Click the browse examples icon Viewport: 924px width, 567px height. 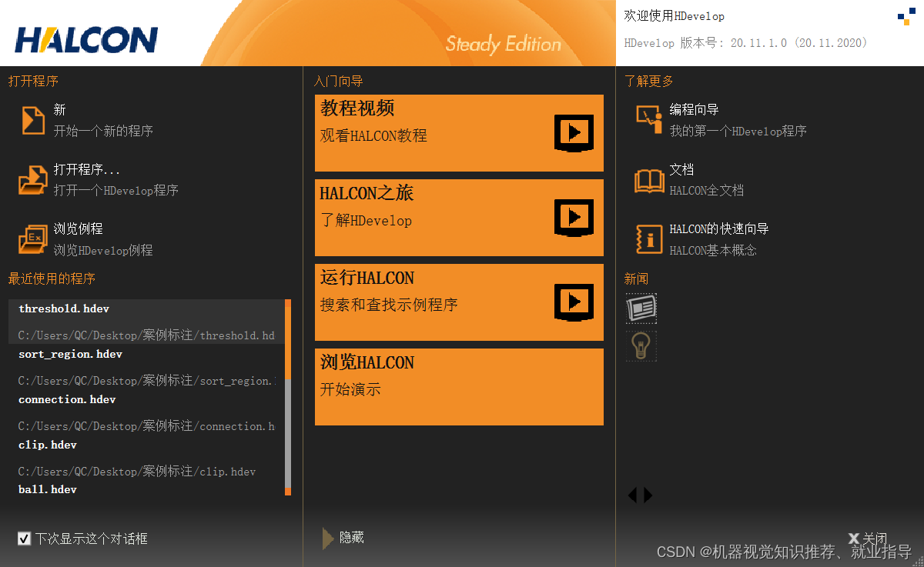tap(33, 239)
